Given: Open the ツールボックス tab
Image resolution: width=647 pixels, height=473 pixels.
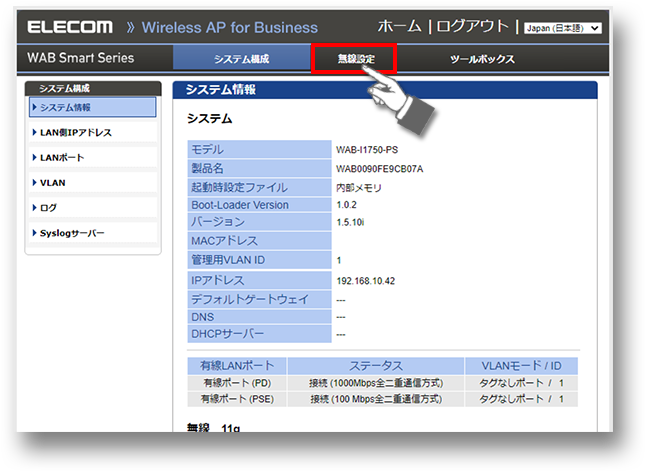Looking at the screenshot, I should tap(482, 59).
